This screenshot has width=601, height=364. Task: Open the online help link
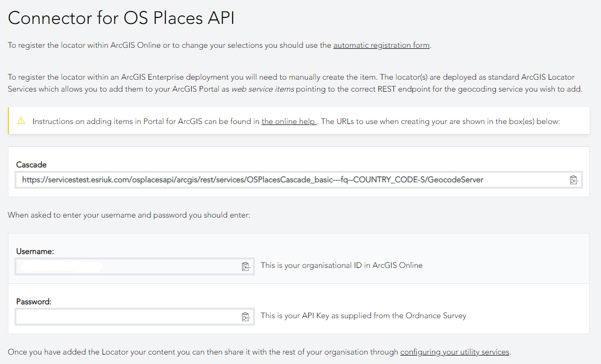click(289, 121)
